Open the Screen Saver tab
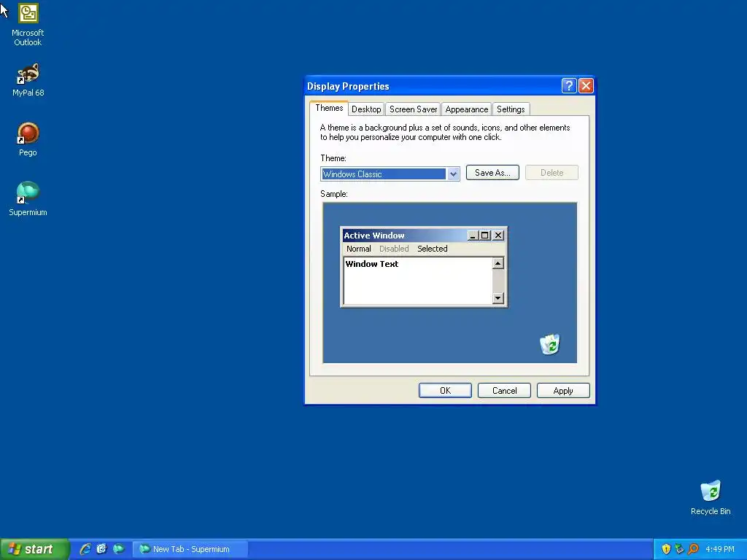Viewport: 747px width, 560px height. tap(413, 109)
